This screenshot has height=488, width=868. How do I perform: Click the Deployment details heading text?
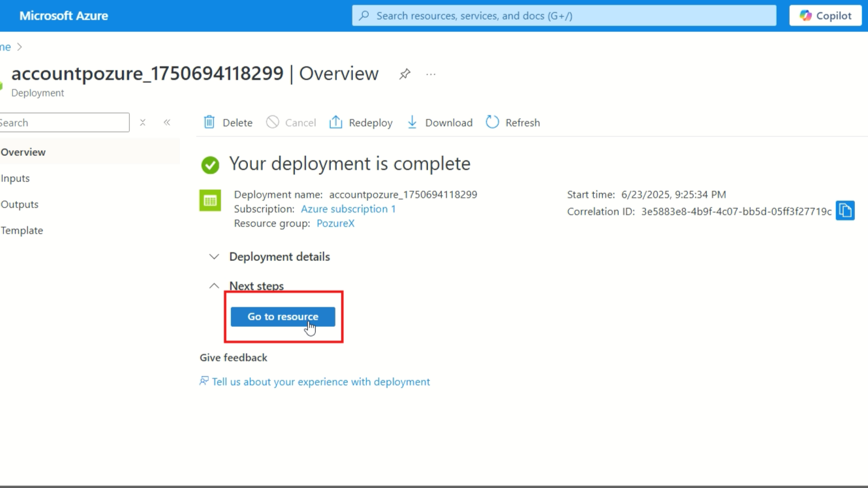point(279,256)
